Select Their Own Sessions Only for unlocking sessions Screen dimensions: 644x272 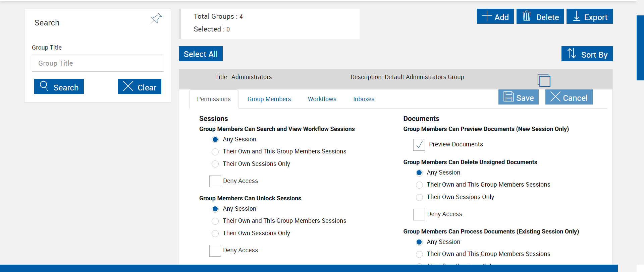(x=215, y=233)
